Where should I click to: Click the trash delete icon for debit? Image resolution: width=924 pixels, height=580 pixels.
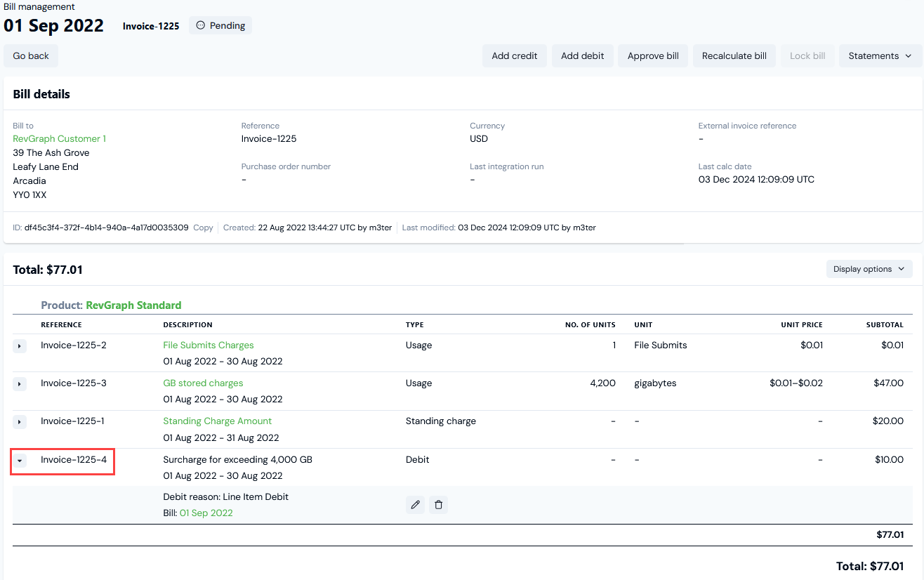(438, 505)
